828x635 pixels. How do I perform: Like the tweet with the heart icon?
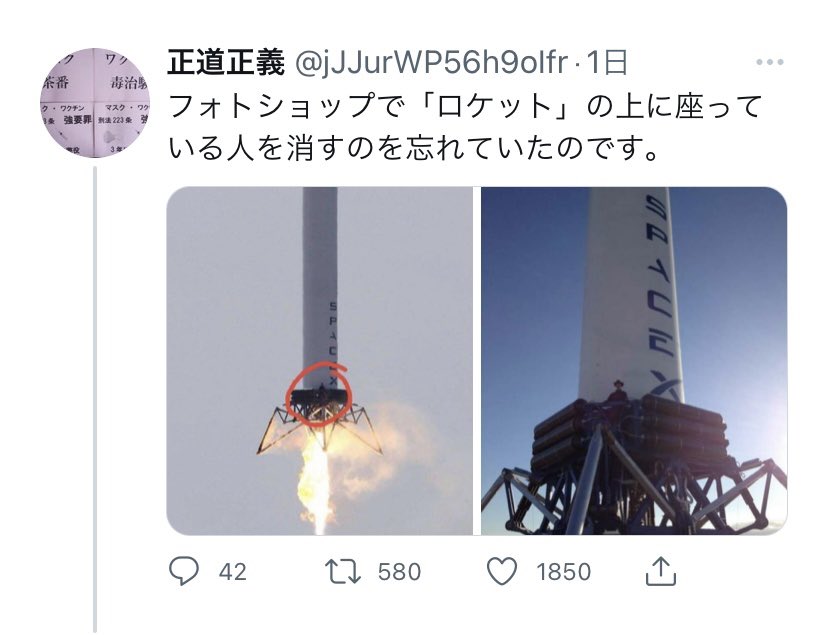[502, 572]
